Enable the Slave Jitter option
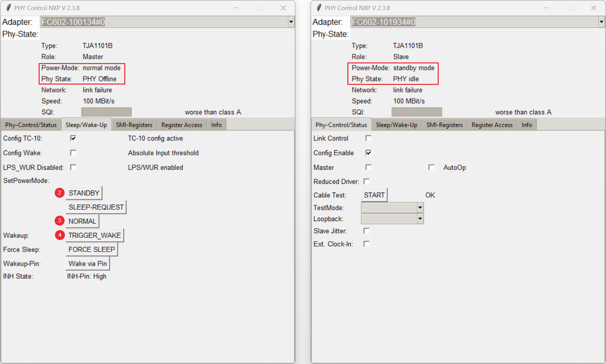Screen dimensions: 606x364 click(x=366, y=231)
